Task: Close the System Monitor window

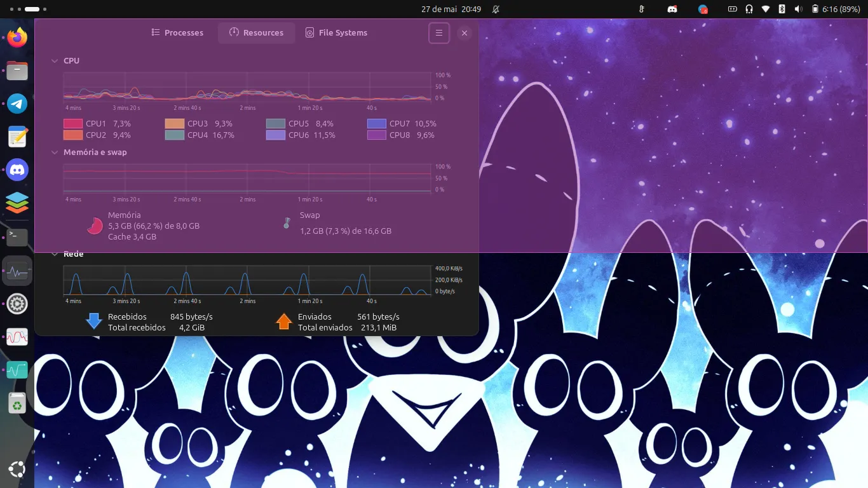Action: point(465,33)
